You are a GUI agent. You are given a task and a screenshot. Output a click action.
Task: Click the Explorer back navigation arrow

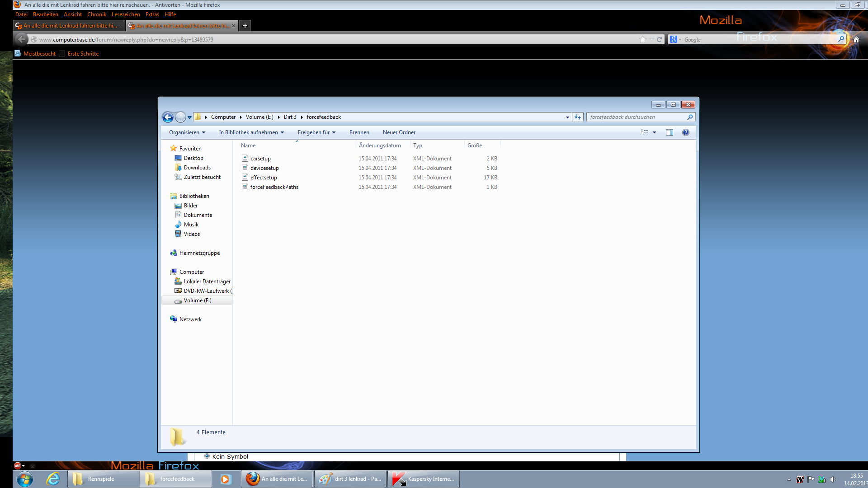[168, 117]
